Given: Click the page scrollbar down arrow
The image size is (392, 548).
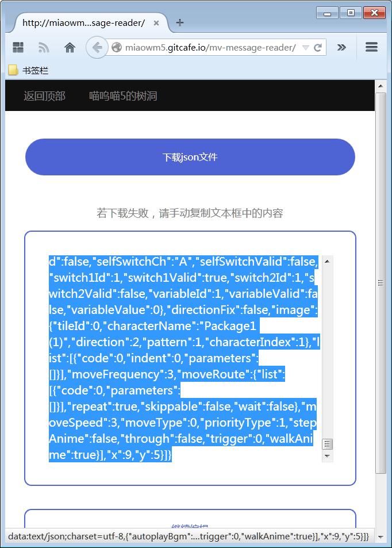Looking at the screenshot, I should tap(381, 537).
